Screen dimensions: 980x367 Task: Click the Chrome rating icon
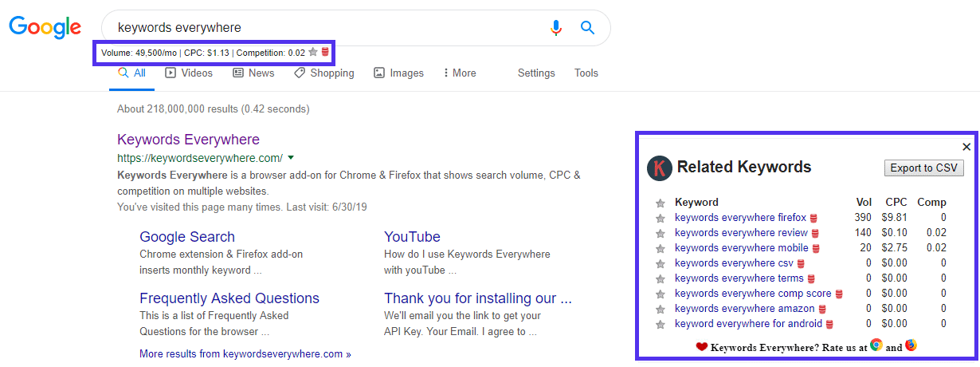[x=876, y=345]
